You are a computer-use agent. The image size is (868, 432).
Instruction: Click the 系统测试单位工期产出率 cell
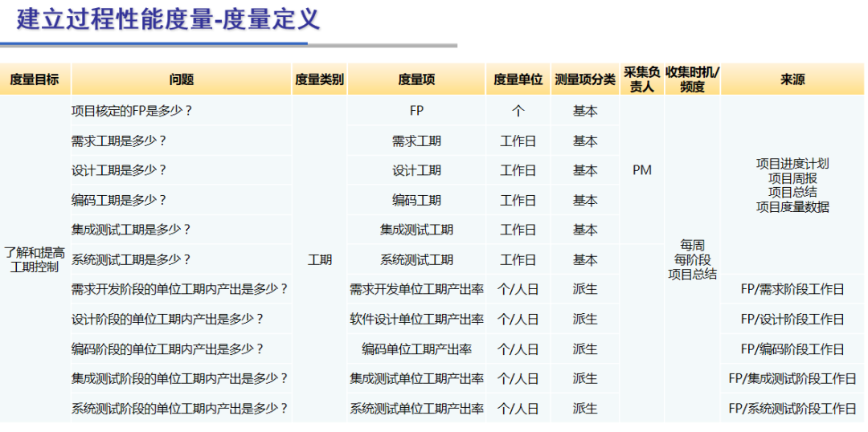[416, 409]
